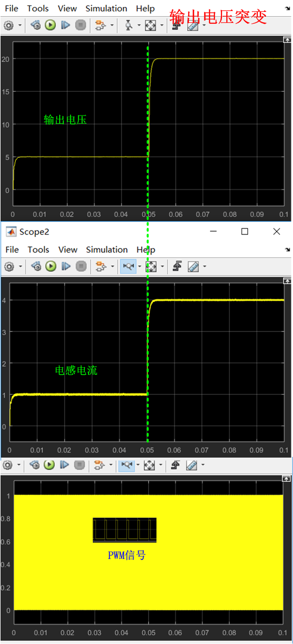The width and height of the screenshot is (293, 644).
Task: Maximize the Scope2 window
Action: [x=245, y=232]
